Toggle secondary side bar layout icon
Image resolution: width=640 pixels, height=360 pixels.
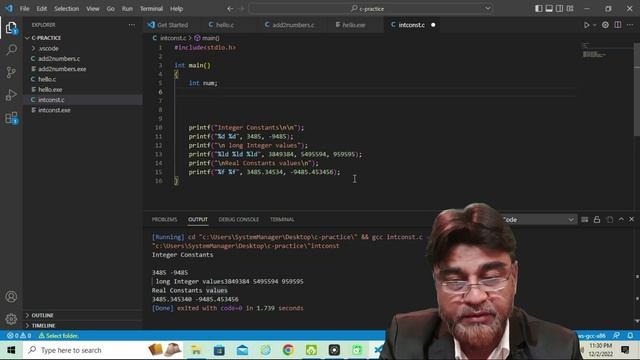[x=560, y=9]
